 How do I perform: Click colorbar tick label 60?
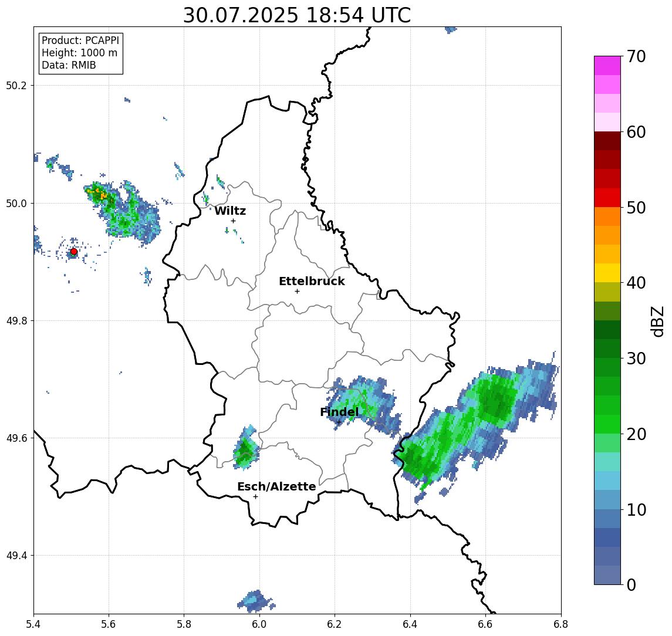636,132
